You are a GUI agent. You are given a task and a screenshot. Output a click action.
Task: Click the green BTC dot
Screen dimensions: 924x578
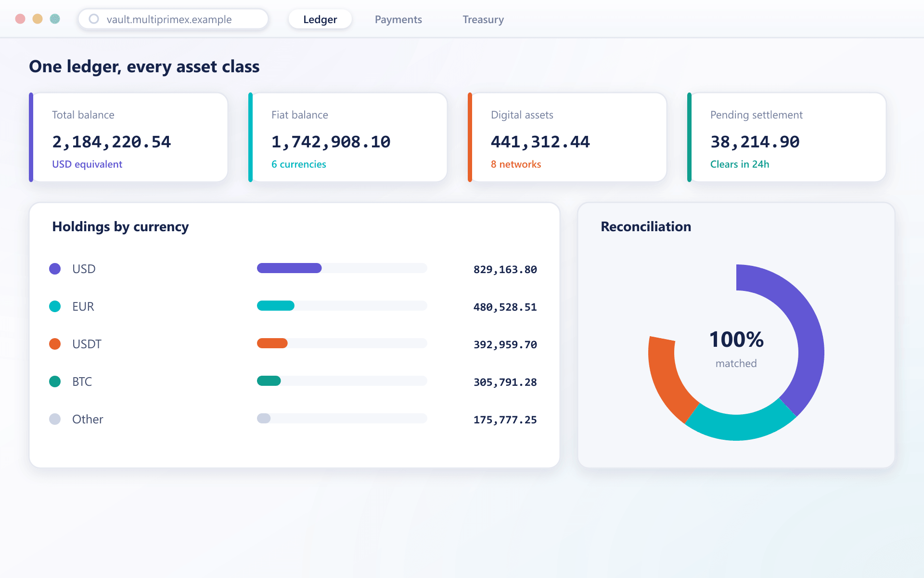tap(55, 381)
